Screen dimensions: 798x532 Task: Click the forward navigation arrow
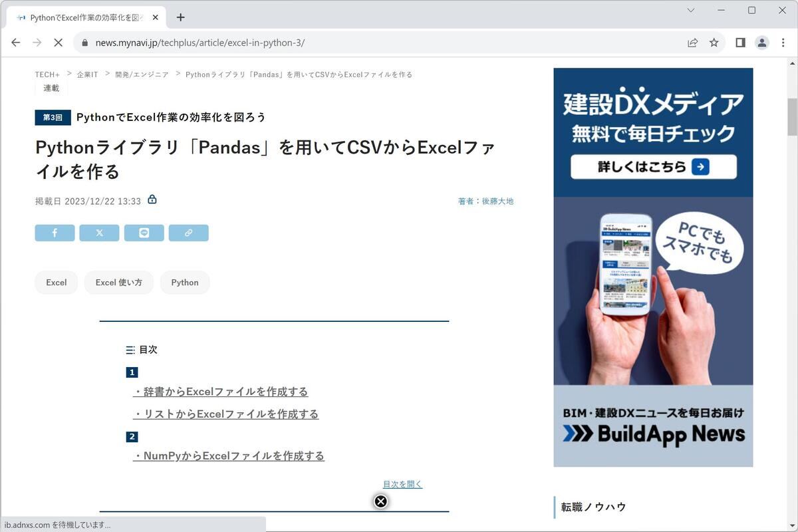tap(37, 43)
